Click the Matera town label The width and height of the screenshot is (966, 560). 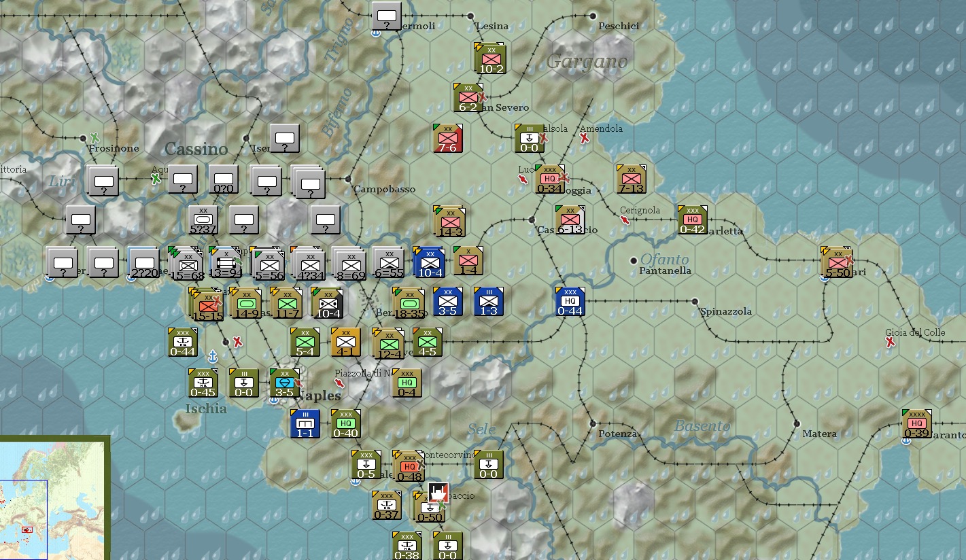point(819,434)
